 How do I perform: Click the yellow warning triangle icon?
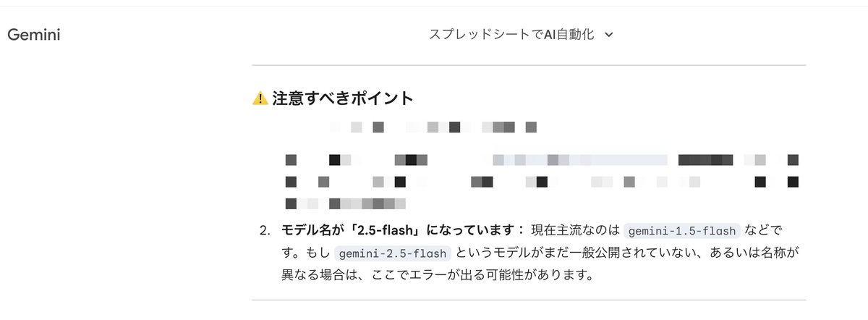pos(260,98)
